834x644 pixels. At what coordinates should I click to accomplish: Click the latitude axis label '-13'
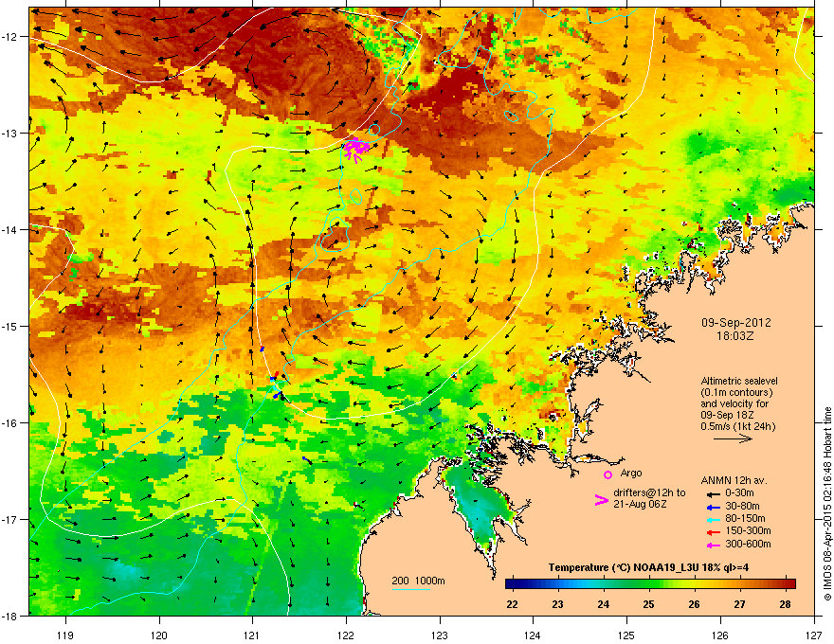click(x=10, y=133)
